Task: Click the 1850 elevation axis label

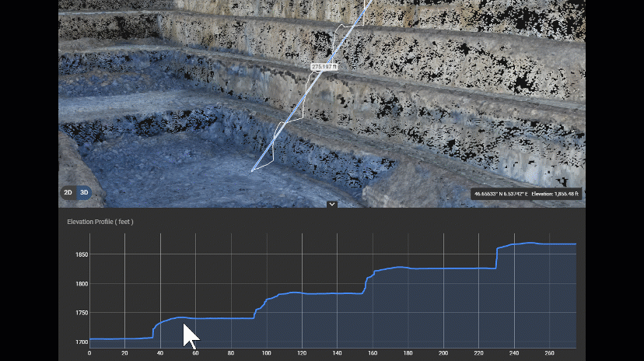Action: click(x=82, y=254)
